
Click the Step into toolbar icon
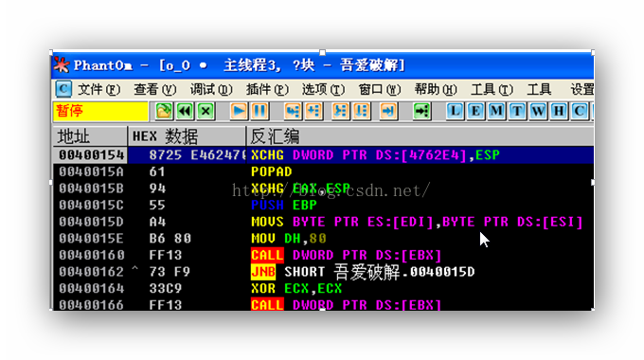(293, 111)
